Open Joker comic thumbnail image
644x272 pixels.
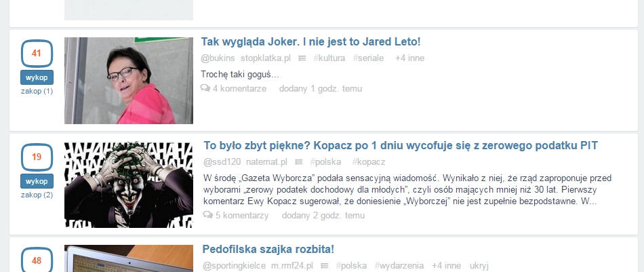point(129,185)
